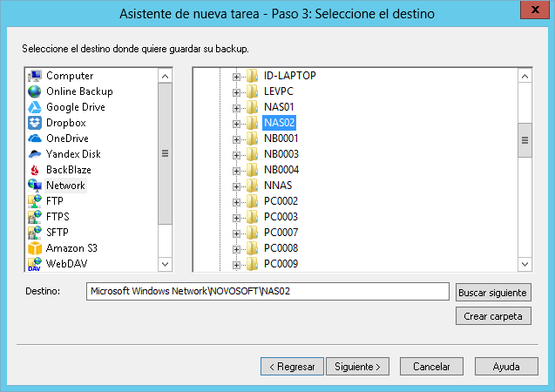Select the FTPS icon

point(35,217)
